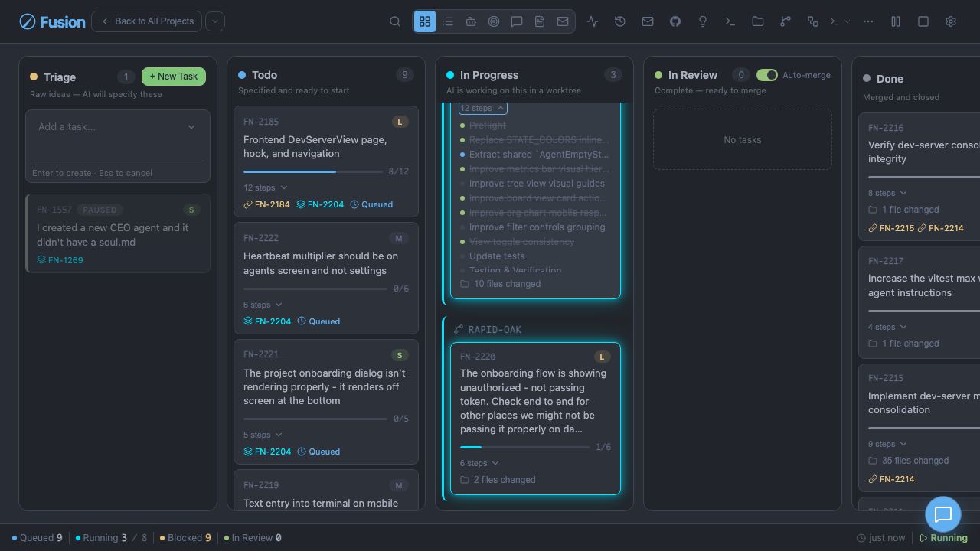Open the target missions icon view
This screenshot has width=980, height=551.
(x=494, y=21)
